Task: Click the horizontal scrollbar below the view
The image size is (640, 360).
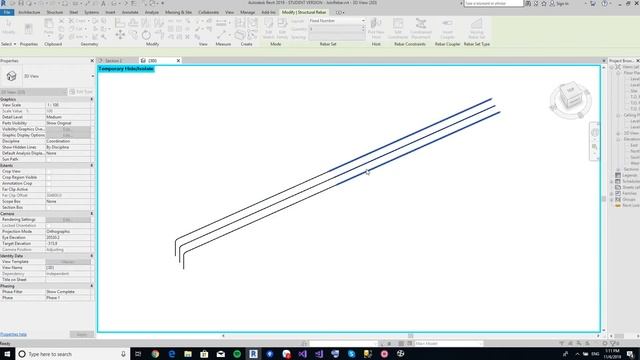Action: 411,336
